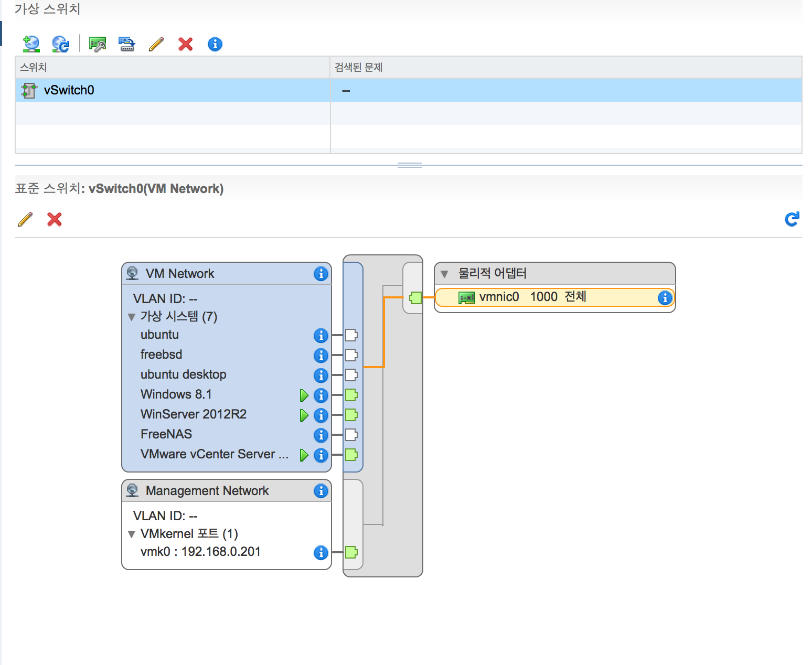Click the 검색된 문제 column header
This screenshot has width=812, height=665.
[566, 67]
